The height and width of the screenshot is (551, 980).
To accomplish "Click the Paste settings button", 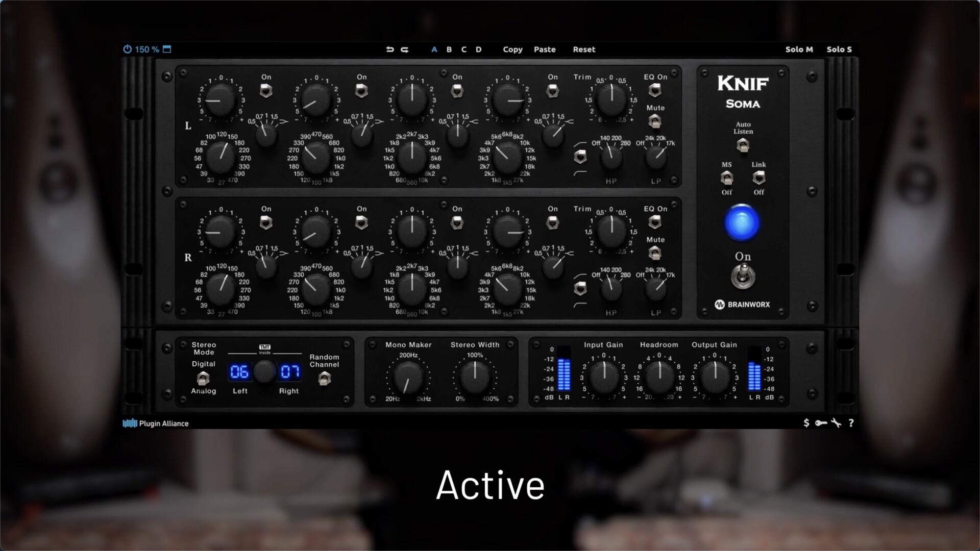I will click(545, 49).
